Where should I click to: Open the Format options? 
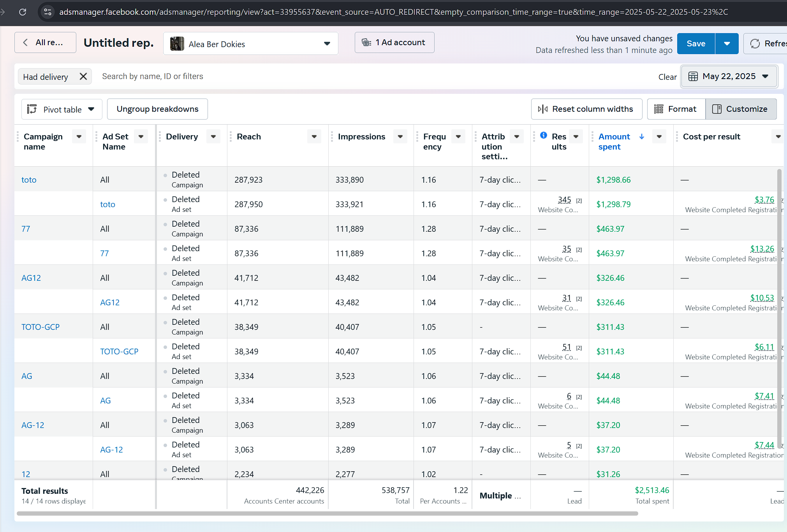[676, 109]
